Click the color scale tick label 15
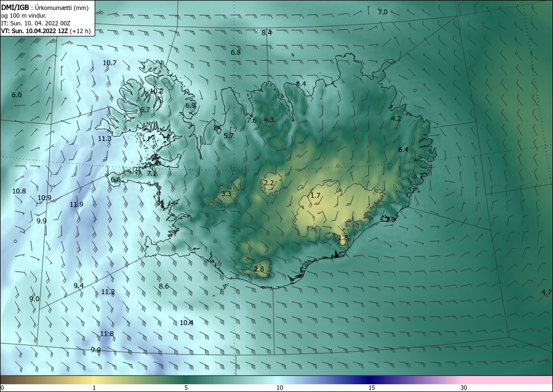Image resolution: width=553 pixels, height=392 pixels. coord(372,388)
